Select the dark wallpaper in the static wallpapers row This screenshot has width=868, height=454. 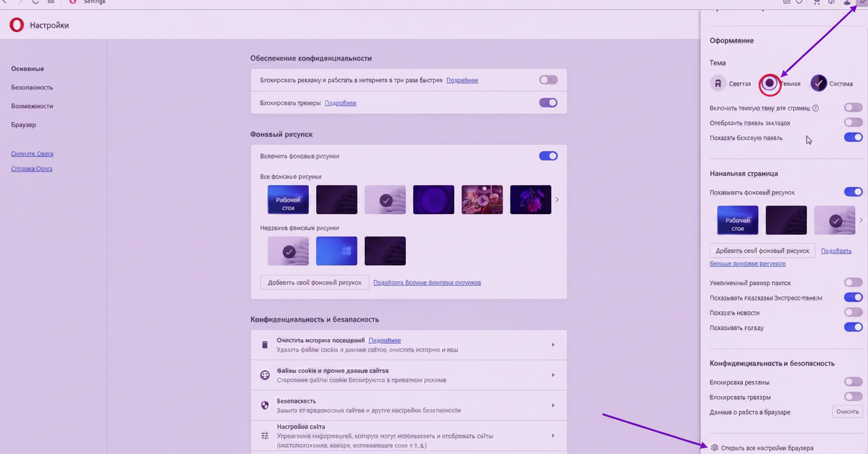(x=385, y=251)
